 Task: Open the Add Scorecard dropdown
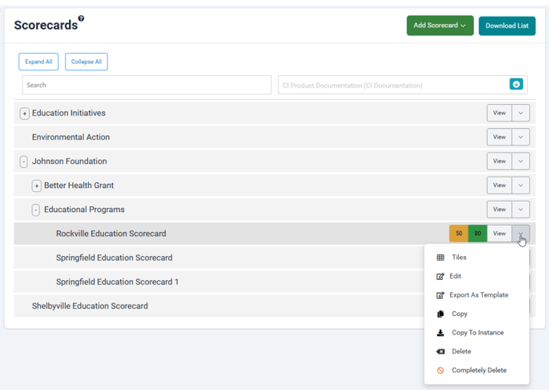[440, 26]
